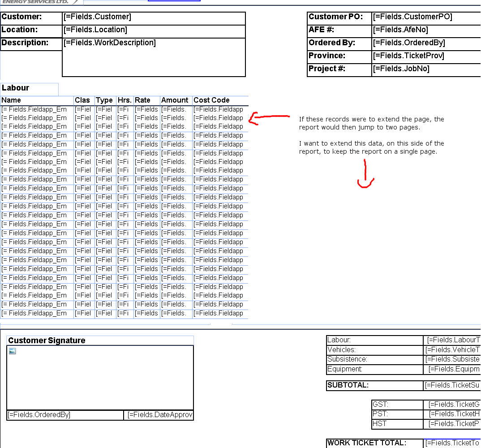Click the [=Fields.TicketP field
Screen dimensions: 481x448
point(452,424)
